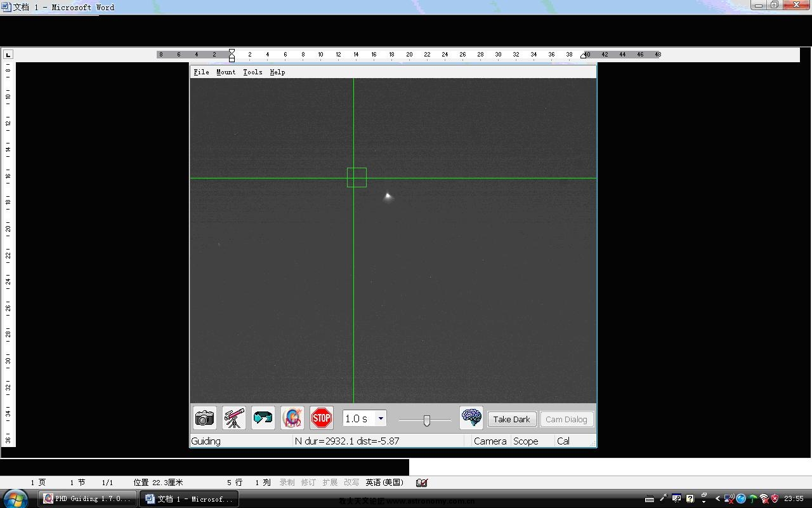The width and height of the screenshot is (812, 508).
Task: Click the green guide star selection box
Action: coord(357,177)
